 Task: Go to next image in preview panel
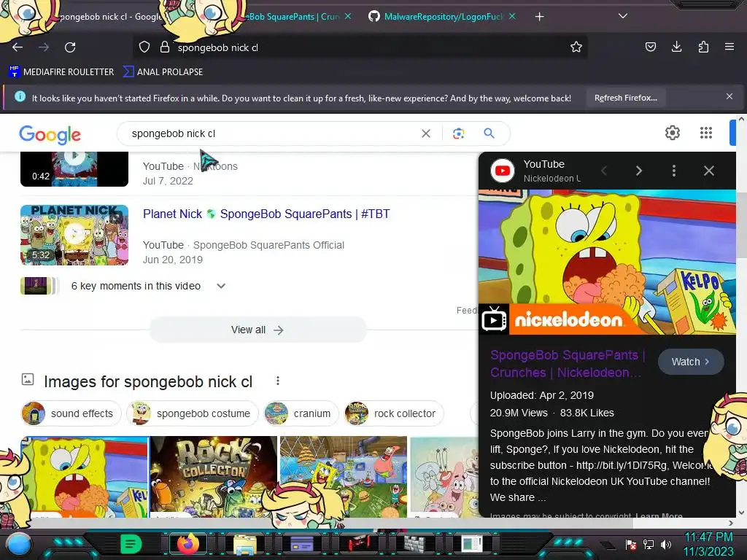[x=639, y=171]
